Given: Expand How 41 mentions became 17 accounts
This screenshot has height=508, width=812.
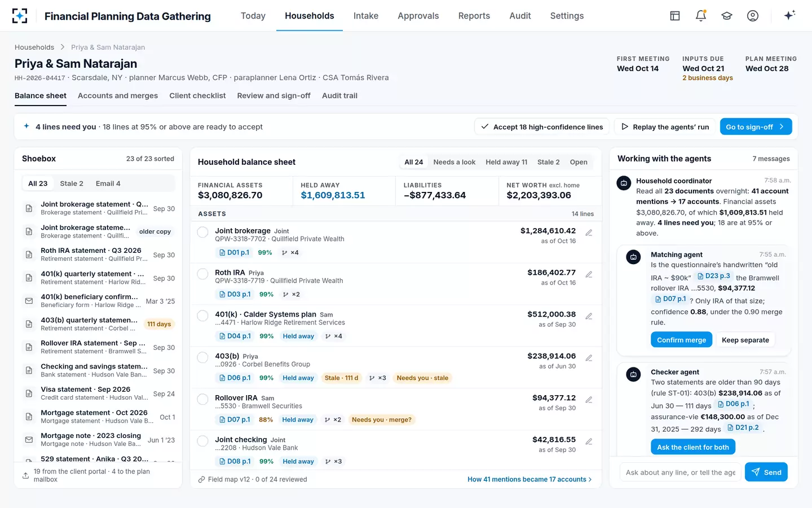Looking at the screenshot, I should (x=529, y=479).
